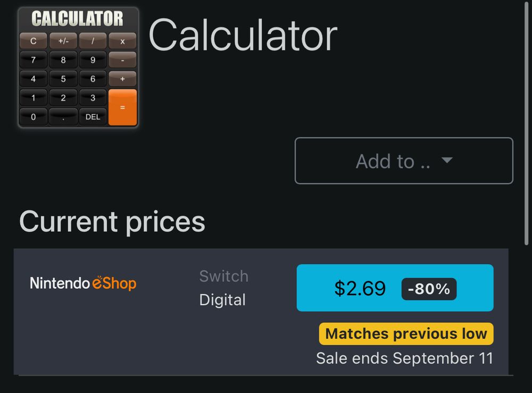Click the Digital format label
Screen dimensions: 532x393
coord(222,300)
